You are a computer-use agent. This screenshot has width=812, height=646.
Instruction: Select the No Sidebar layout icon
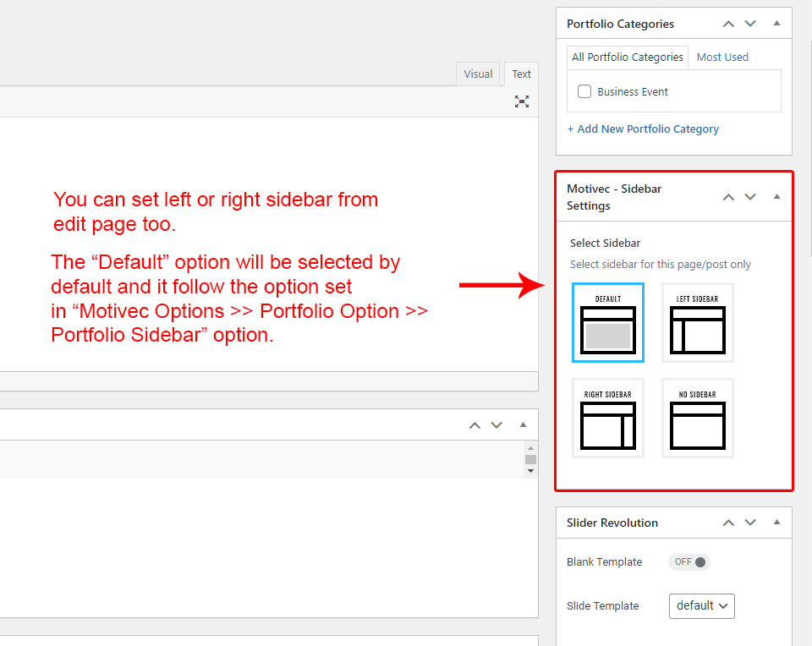[x=697, y=419]
